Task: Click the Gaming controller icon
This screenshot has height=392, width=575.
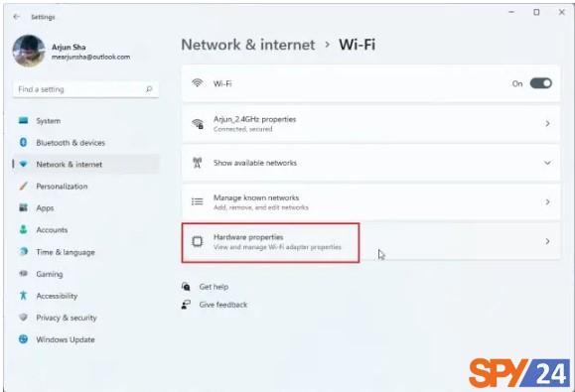Action: pyautogui.click(x=23, y=273)
